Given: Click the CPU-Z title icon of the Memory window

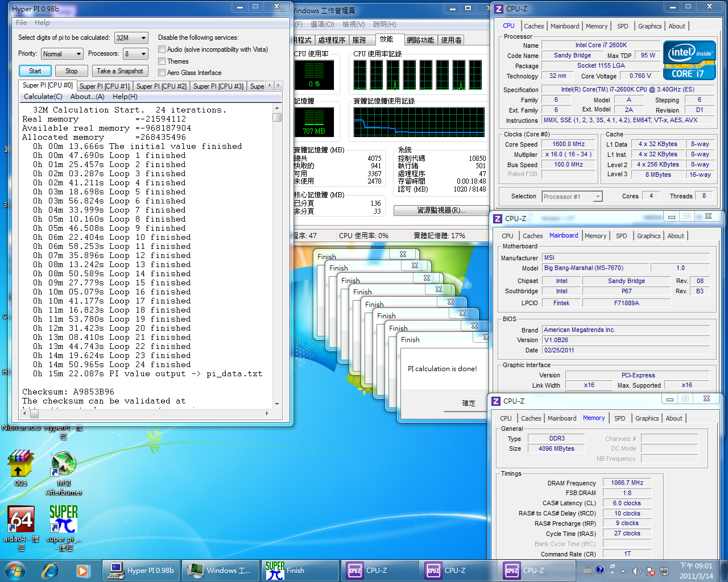Looking at the screenshot, I should 496,401.
